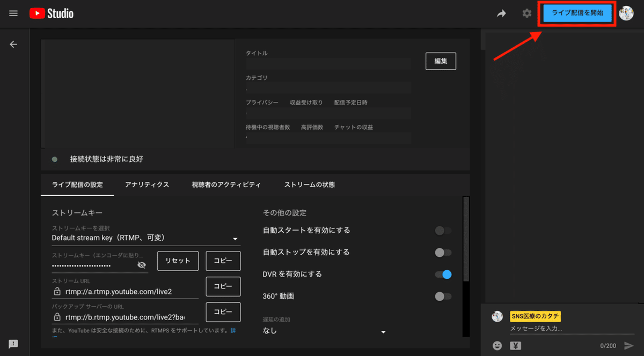Open the Default stream key dropdown

[235, 238]
